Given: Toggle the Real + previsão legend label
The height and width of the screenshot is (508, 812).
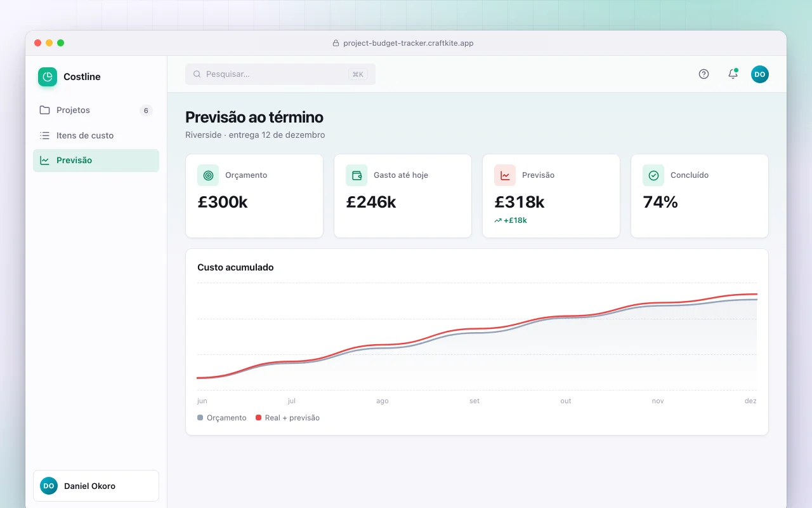Looking at the screenshot, I should tap(292, 418).
